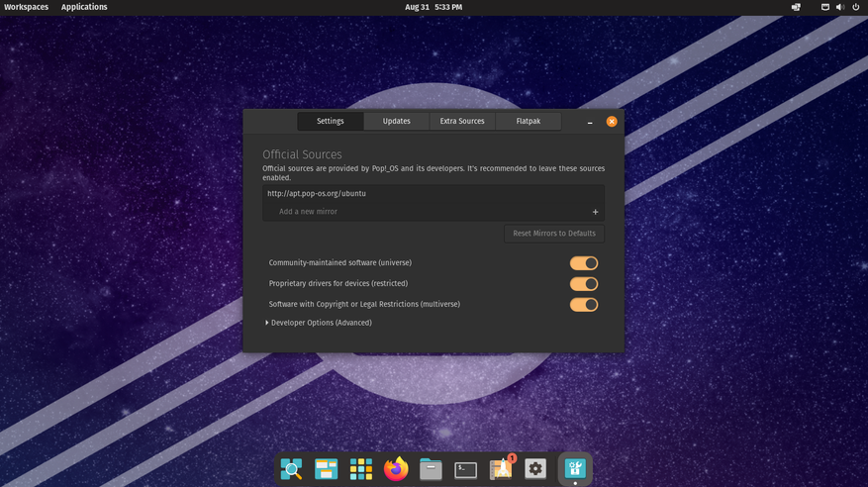Screen dimensions: 868x487
Task: Expand Developer Options (Advanced)
Action: (x=319, y=323)
